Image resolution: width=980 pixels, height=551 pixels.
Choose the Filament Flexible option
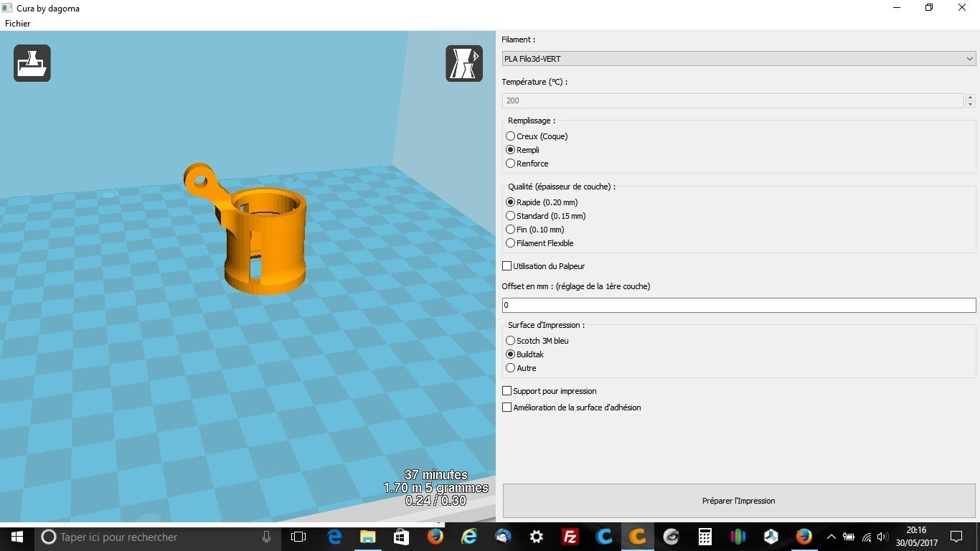click(540, 243)
